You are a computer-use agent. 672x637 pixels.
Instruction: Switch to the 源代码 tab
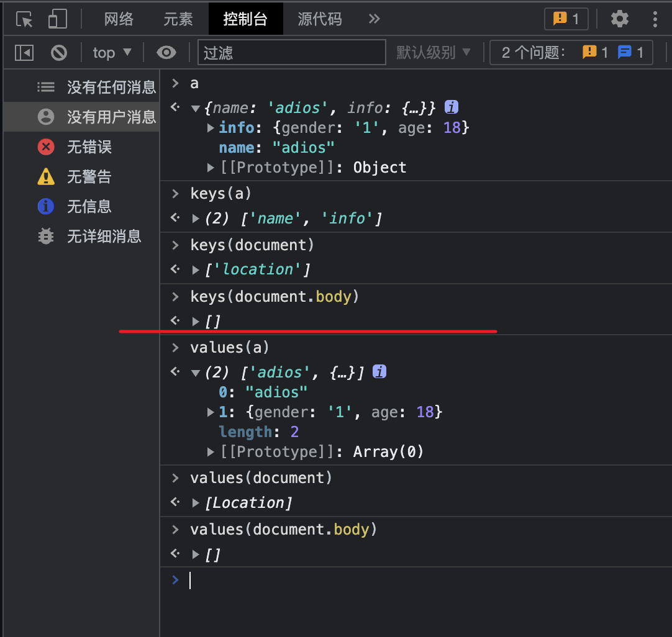(x=320, y=19)
